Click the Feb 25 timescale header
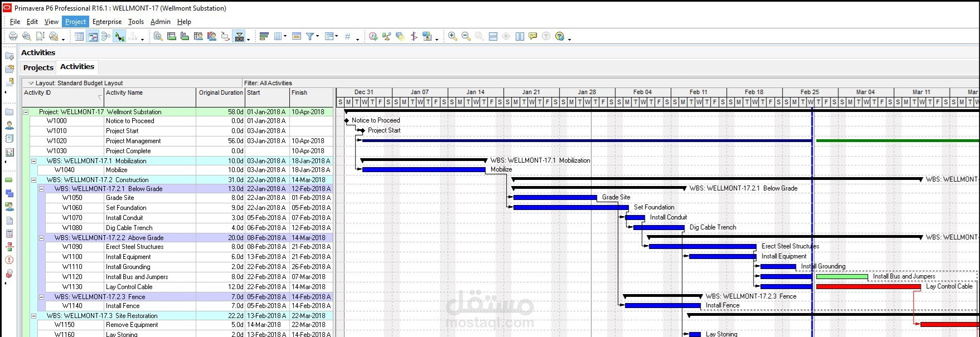 [x=810, y=92]
